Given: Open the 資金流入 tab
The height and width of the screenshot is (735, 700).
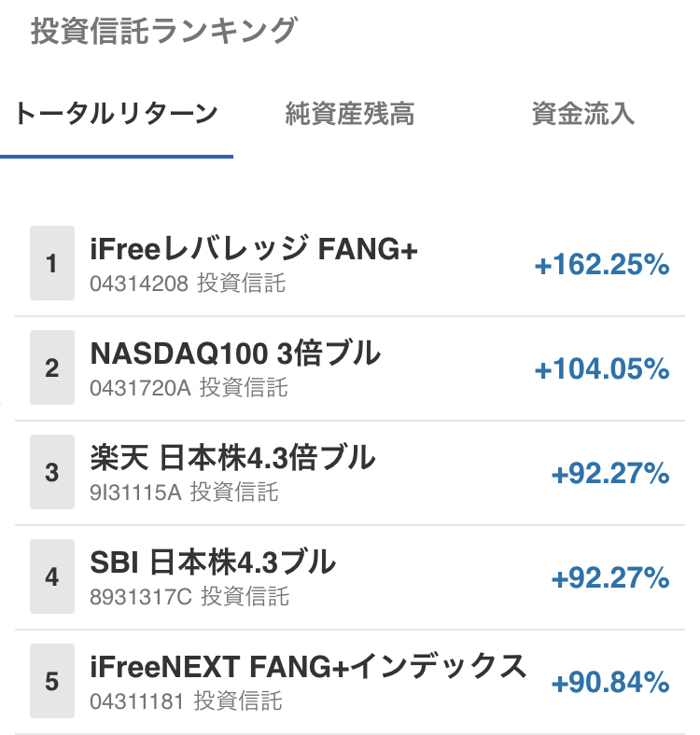Looking at the screenshot, I should click(x=583, y=115).
